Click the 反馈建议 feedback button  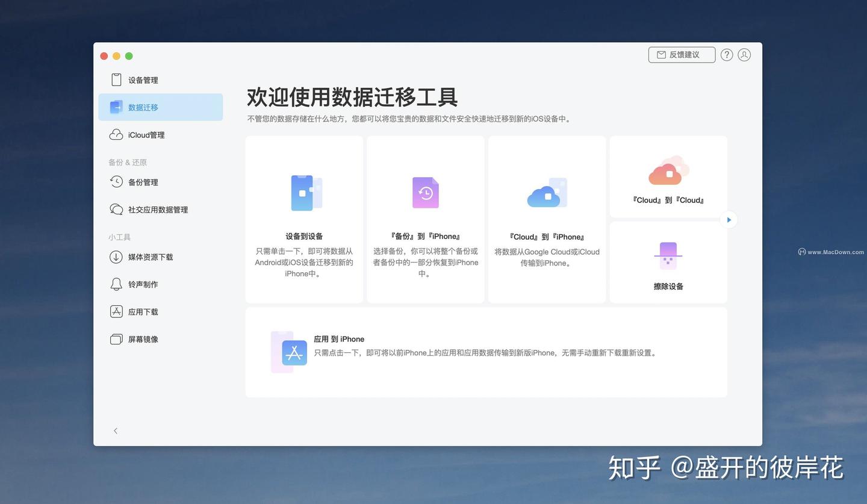click(x=681, y=54)
